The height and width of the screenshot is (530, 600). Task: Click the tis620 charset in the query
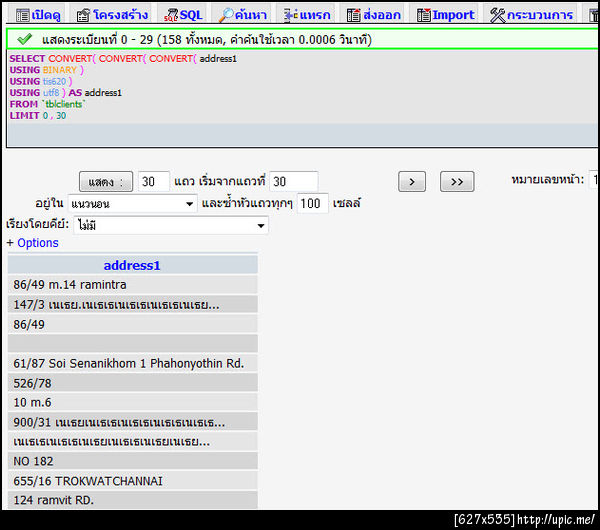click(54, 82)
